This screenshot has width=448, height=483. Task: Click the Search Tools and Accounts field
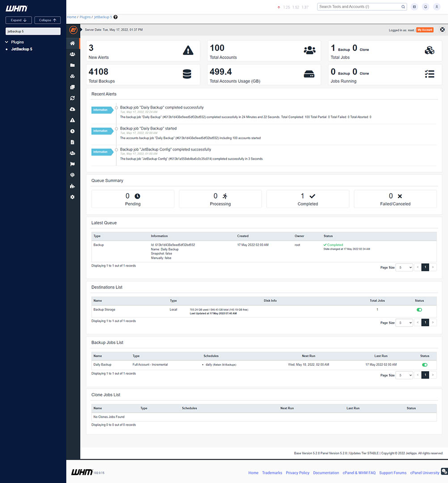click(358, 7)
